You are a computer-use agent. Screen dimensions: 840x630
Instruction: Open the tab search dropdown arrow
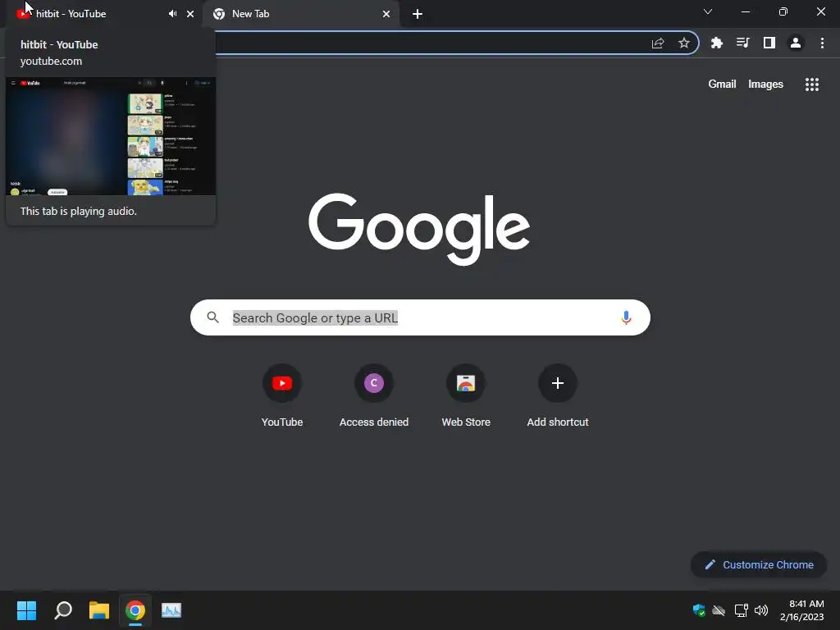click(708, 11)
